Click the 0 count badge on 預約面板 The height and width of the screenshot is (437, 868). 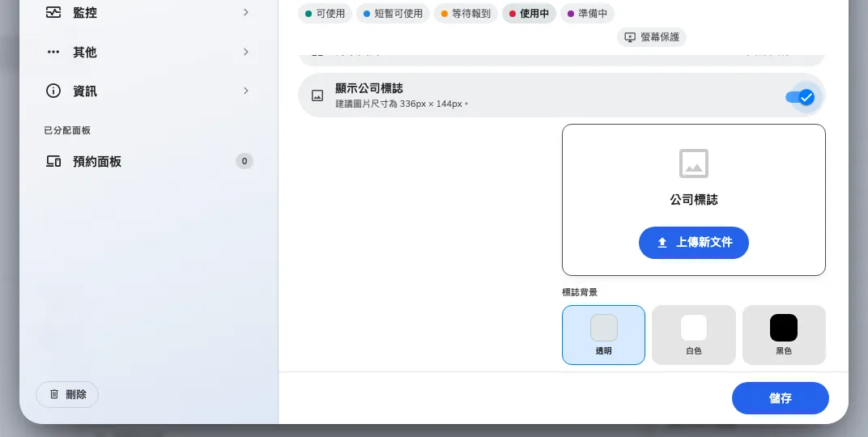click(245, 161)
